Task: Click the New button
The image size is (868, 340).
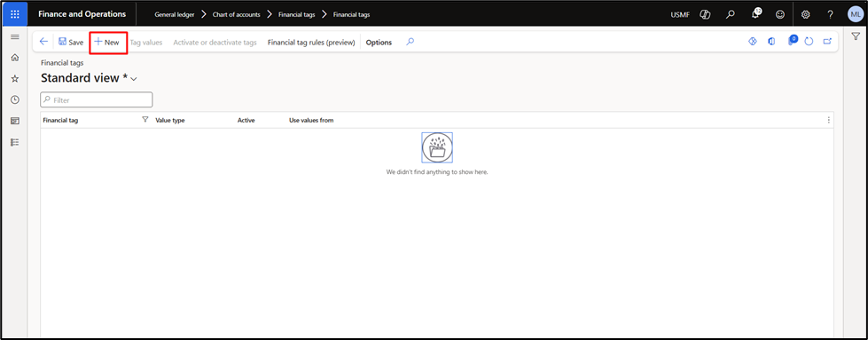Action: [x=107, y=42]
